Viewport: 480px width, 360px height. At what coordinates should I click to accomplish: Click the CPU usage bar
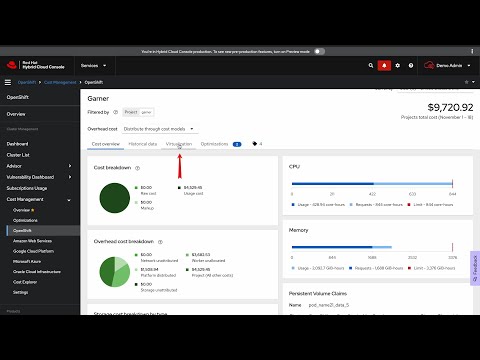tap(372, 184)
